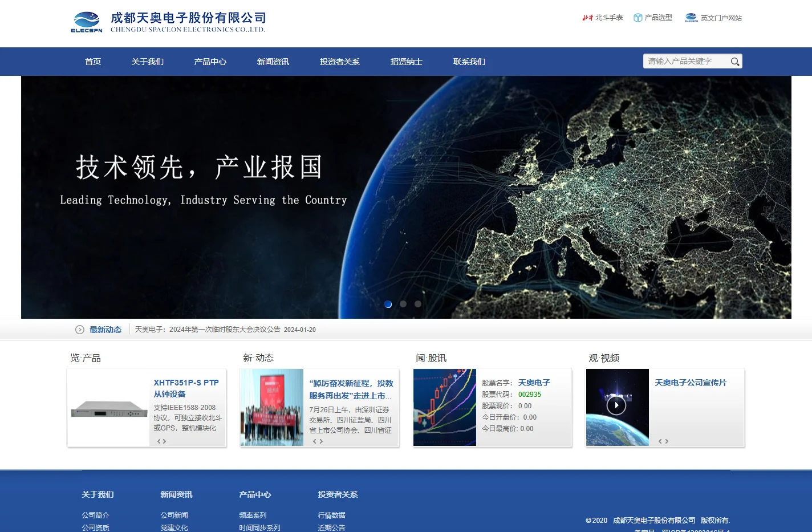Screen dimensions: 812x532
Task: Click the 北斗手表 icon in header
Action: [x=587, y=18]
